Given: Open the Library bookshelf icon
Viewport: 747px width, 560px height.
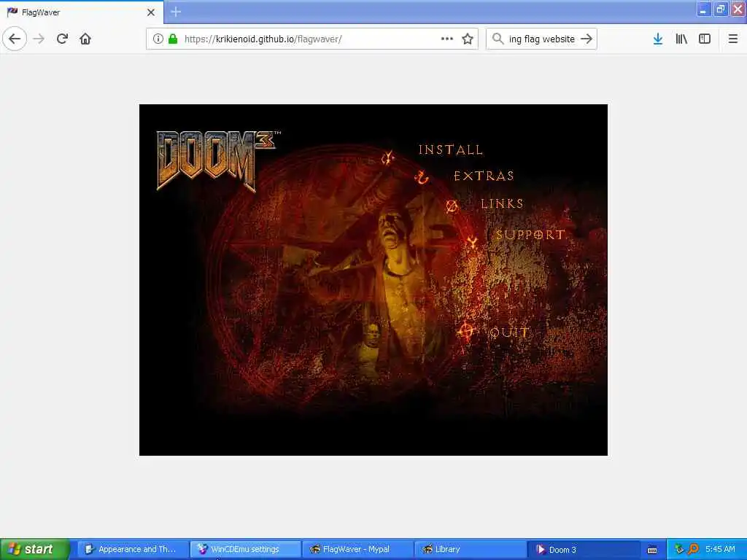Looking at the screenshot, I should (x=681, y=39).
